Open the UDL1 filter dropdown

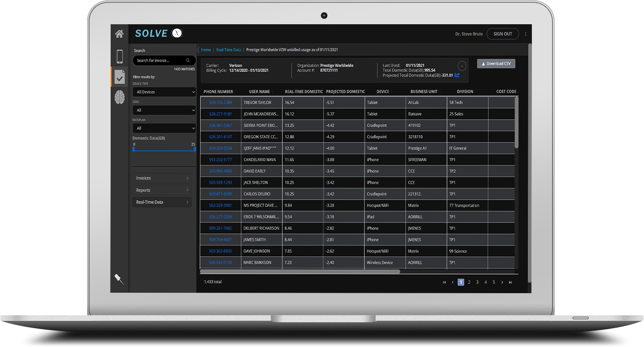[164, 110]
